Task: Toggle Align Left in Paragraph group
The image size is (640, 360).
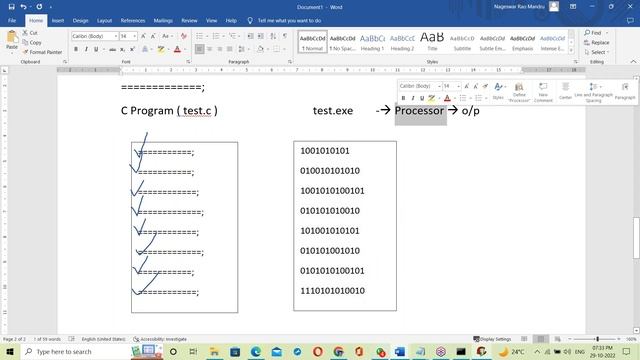Action: click(x=199, y=49)
